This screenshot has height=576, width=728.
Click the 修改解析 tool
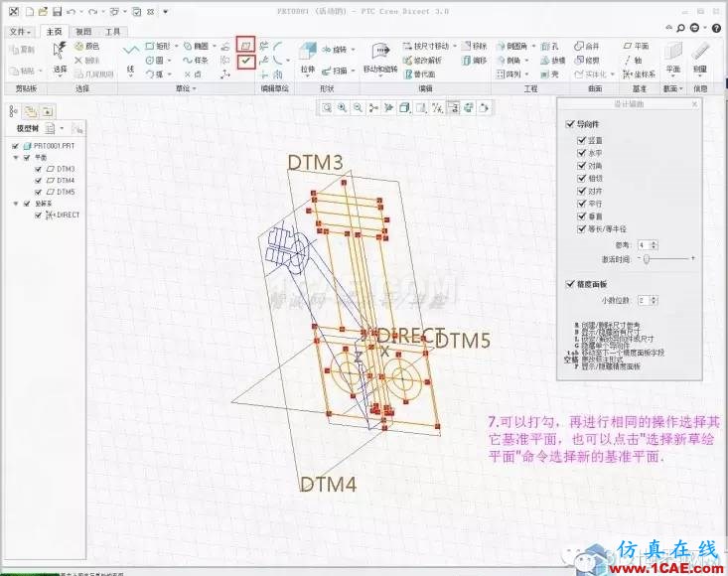coord(422,61)
